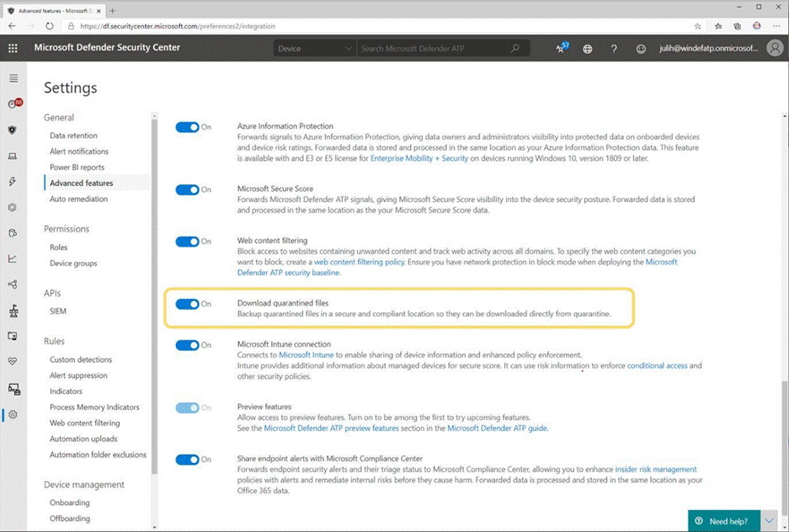Open the lightning bolt icon in sidebar
Image resolution: width=789 pixels, height=532 pixels.
point(13,182)
